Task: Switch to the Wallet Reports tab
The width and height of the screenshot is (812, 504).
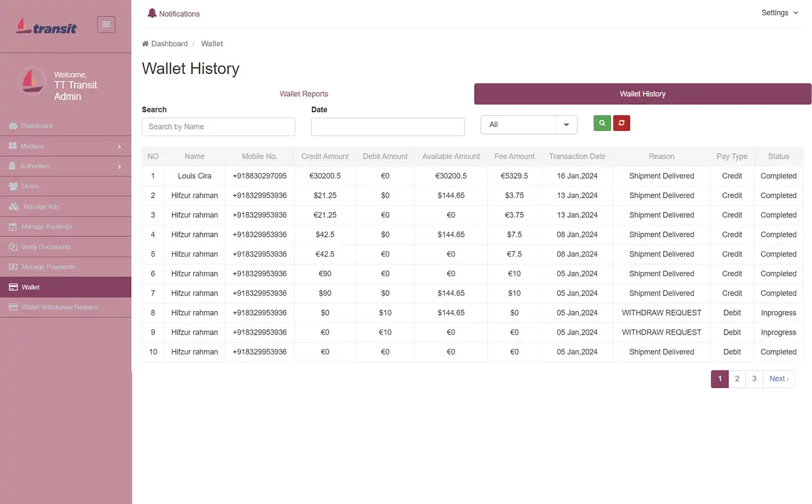Action: click(x=304, y=93)
